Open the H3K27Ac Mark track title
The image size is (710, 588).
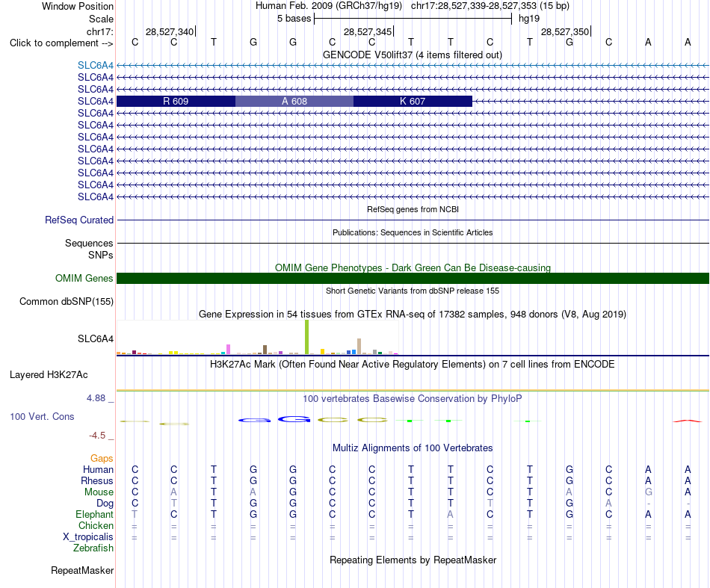pyautogui.click(x=413, y=365)
